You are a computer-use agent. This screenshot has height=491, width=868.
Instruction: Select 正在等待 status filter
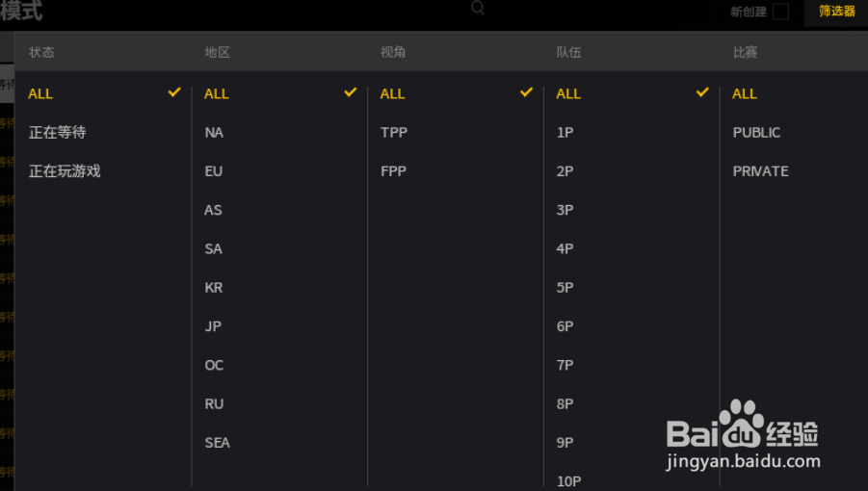(x=58, y=133)
